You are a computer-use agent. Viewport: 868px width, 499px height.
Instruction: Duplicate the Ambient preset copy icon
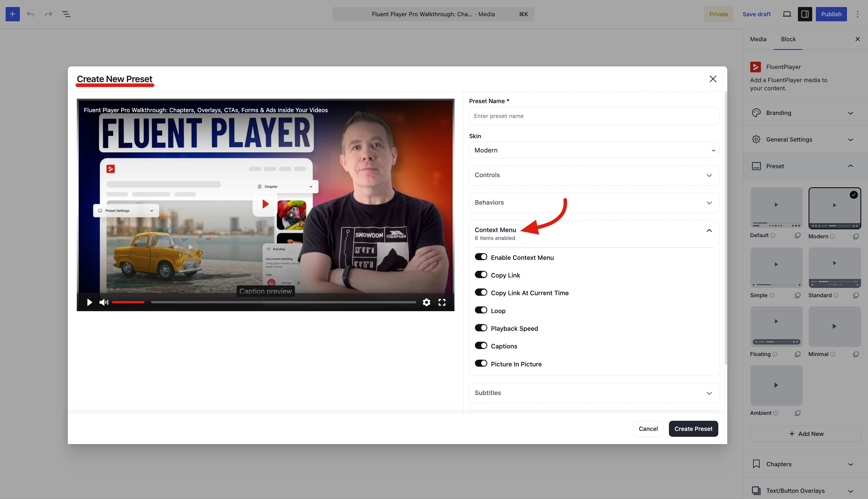click(797, 413)
